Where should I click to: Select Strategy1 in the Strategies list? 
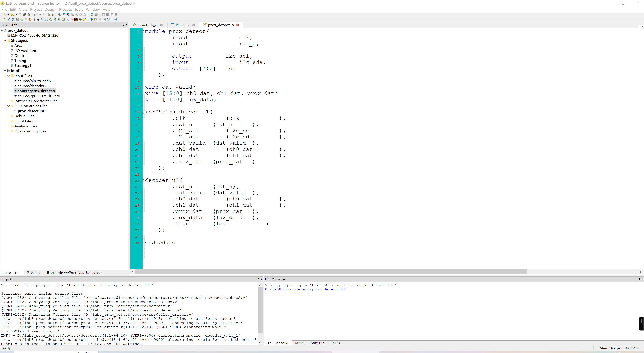[x=23, y=65]
